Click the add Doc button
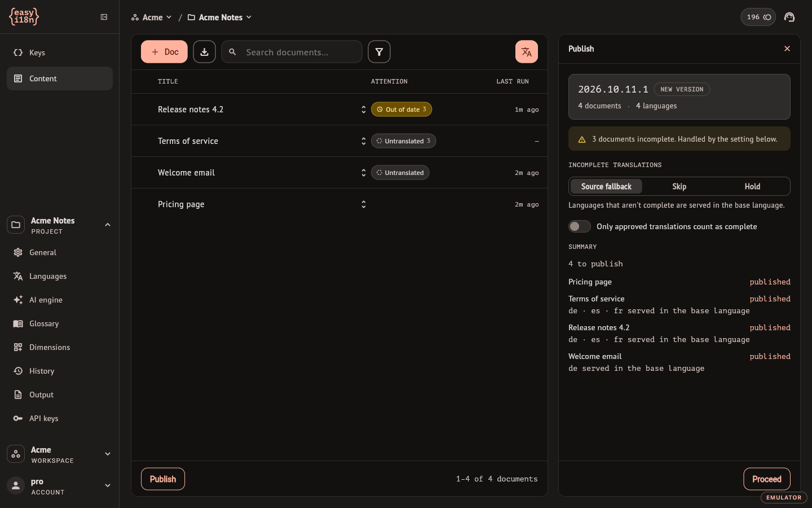 pos(164,52)
